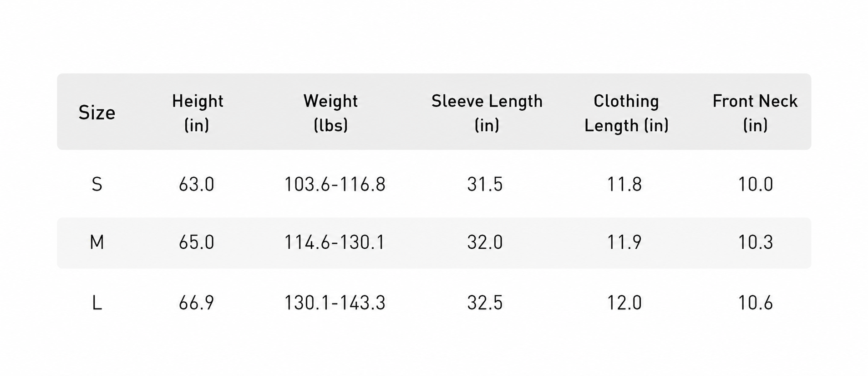Select front neck value 10.3
This screenshot has height=376, width=868.
pos(755,242)
